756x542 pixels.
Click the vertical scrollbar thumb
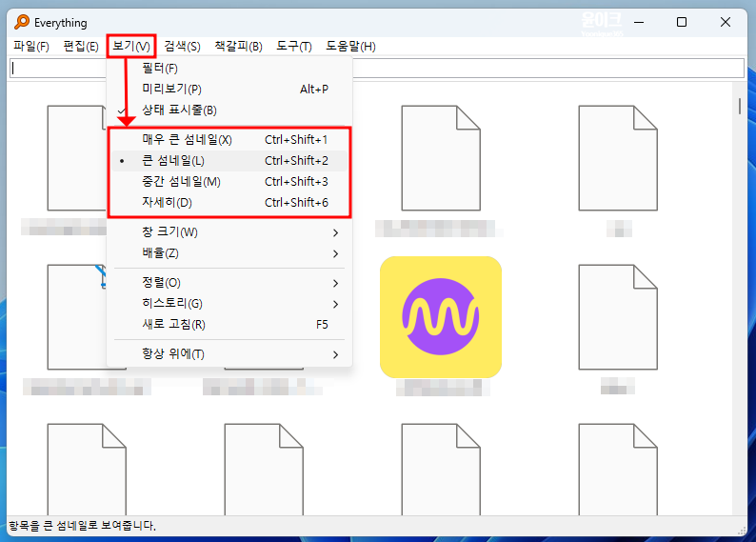[x=740, y=106]
